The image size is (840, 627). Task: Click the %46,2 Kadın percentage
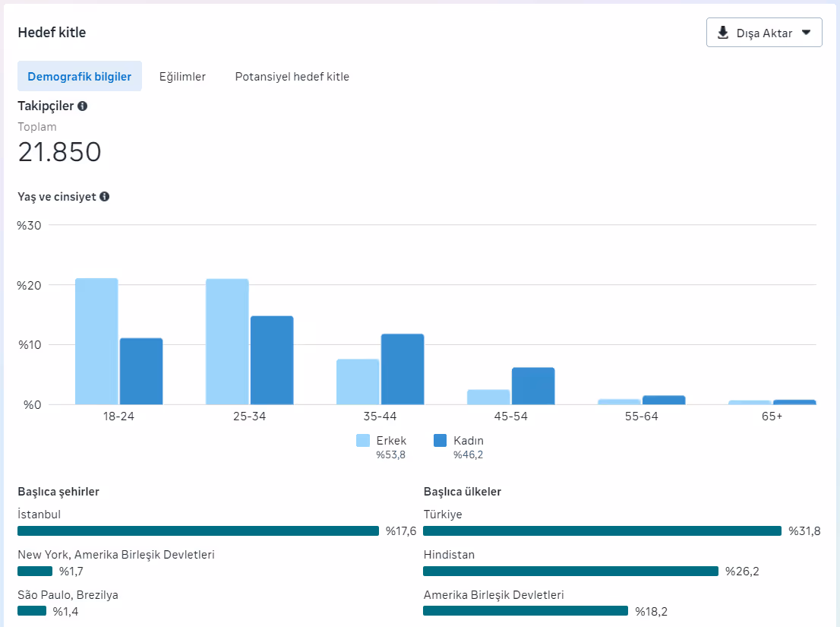coord(468,455)
